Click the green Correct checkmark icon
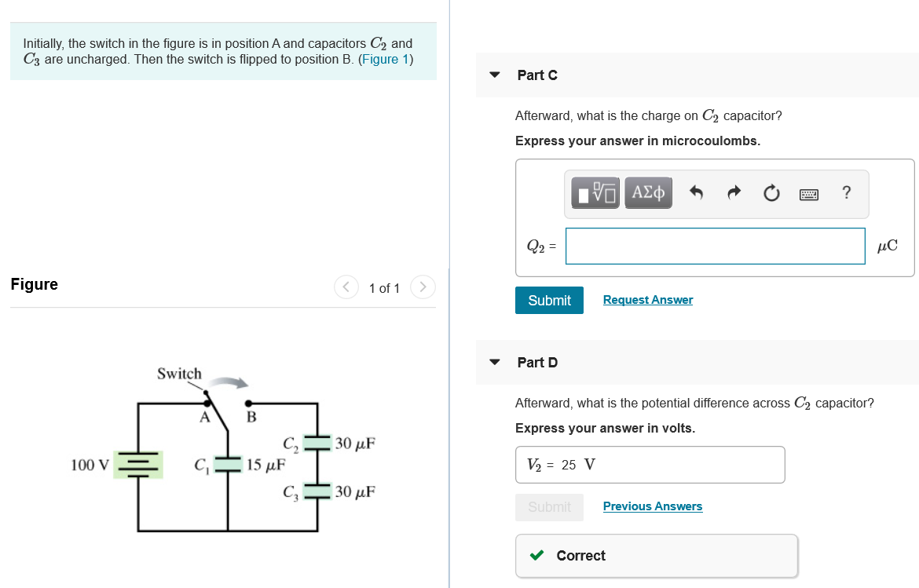 click(537, 555)
